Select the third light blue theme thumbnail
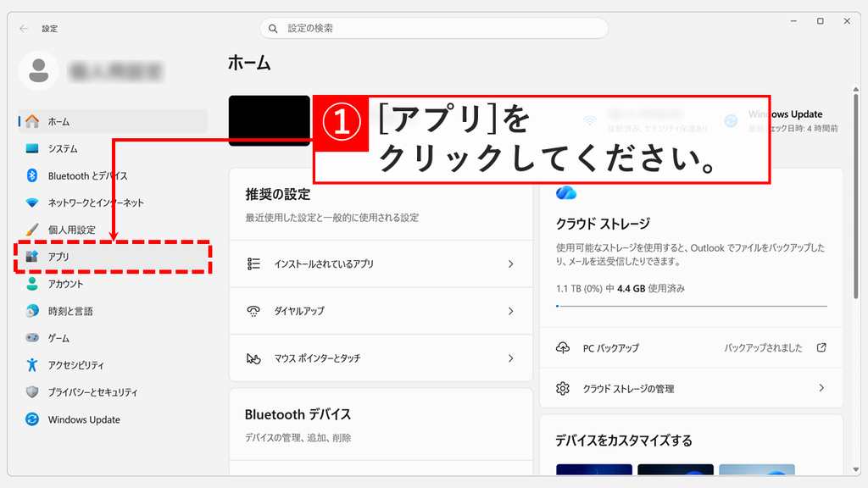This screenshot has height=488, width=868. 757,469
